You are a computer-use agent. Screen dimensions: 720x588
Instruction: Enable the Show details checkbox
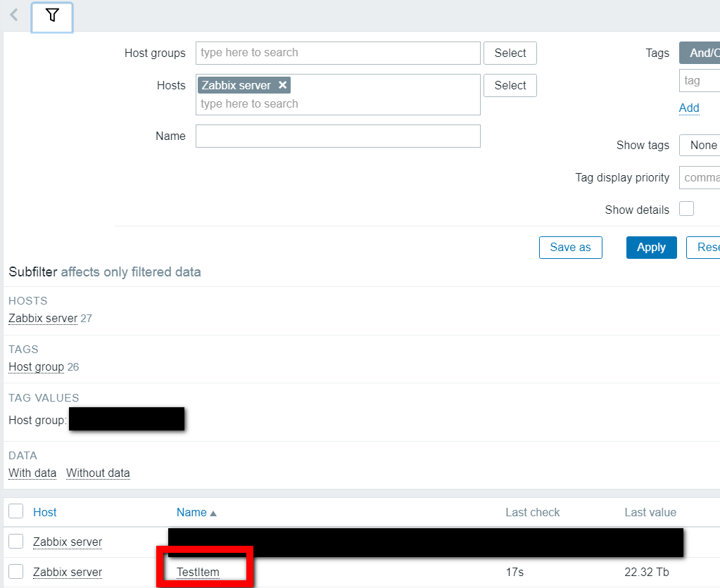click(686, 208)
